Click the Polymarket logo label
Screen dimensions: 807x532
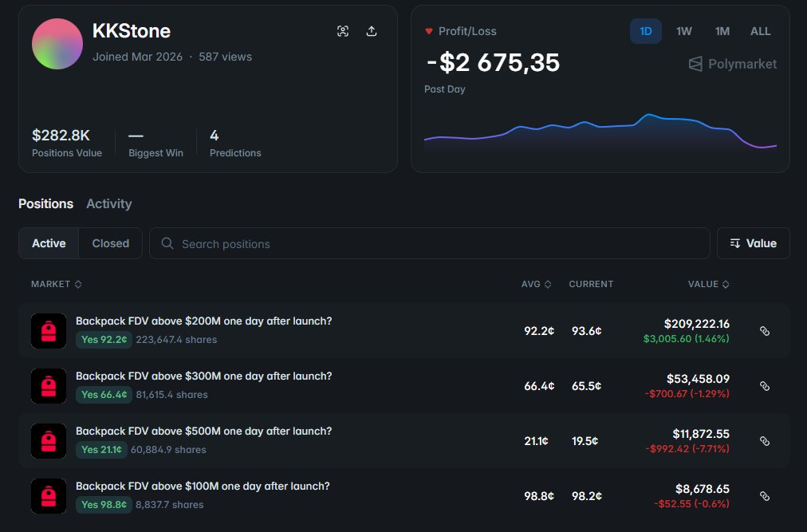click(733, 64)
